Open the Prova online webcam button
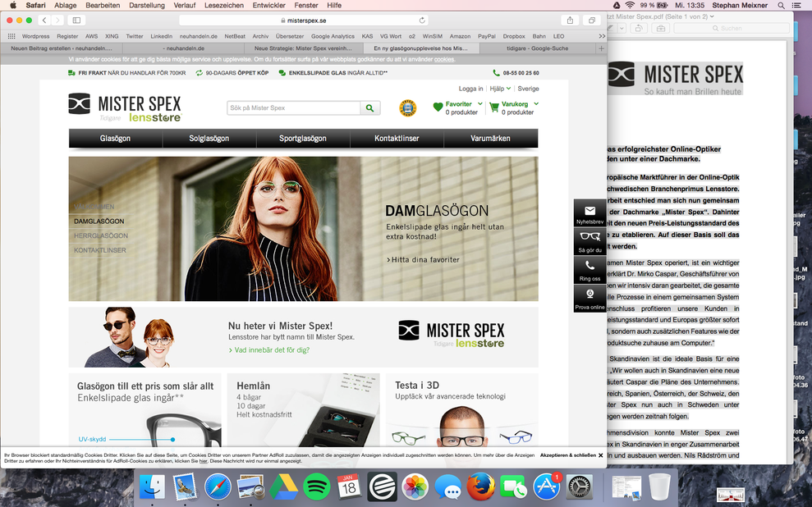 (590, 299)
